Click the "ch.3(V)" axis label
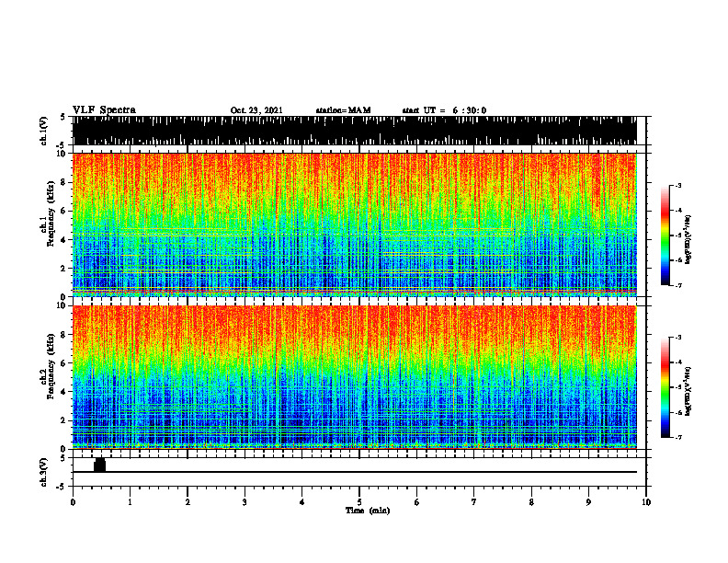The width and height of the screenshot is (728, 563). pos(44,472)
